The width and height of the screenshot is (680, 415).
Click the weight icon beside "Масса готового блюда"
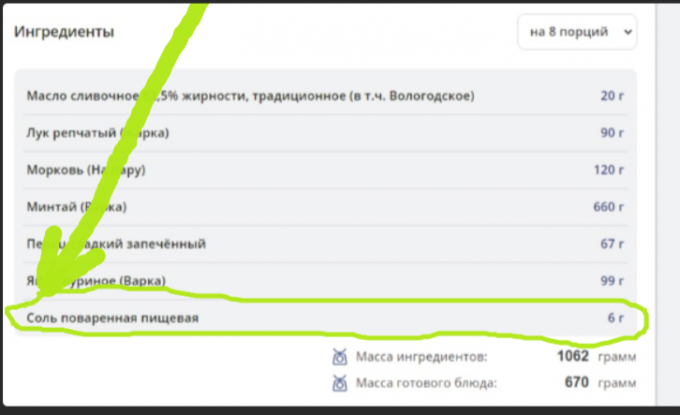[x=339, y=382]
